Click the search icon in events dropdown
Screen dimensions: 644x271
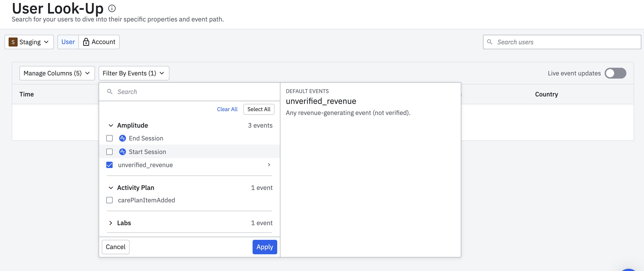point(109,92)
